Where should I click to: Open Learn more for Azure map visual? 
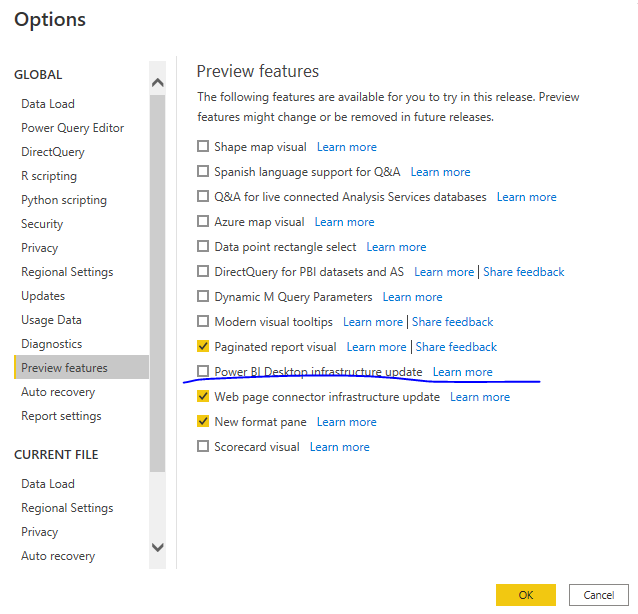[x=344, y=222]
